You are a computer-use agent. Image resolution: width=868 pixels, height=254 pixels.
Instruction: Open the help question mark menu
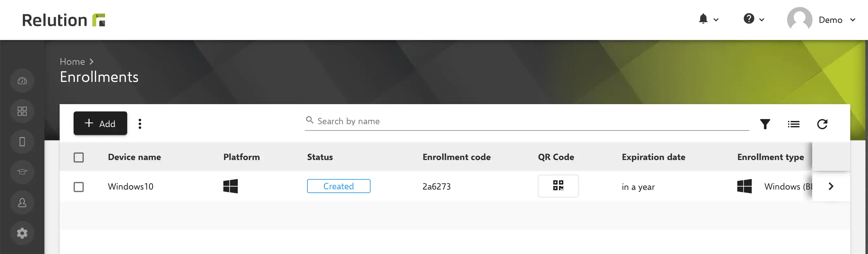click(x=749, y=18)
